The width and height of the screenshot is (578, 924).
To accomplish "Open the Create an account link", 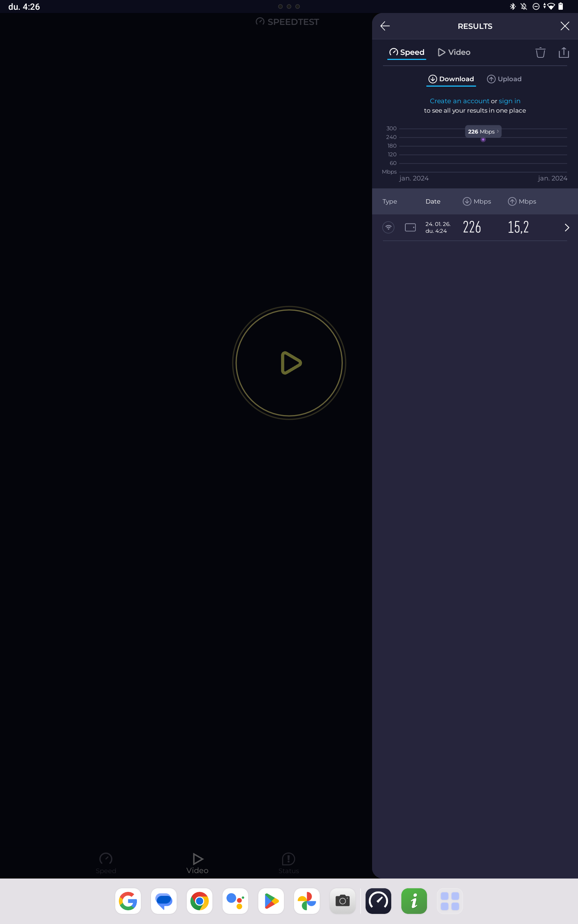I will tap(459, 101).
